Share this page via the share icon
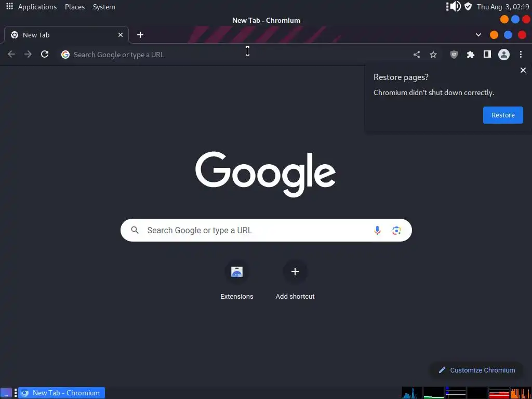The height and width of the screenshot is (399, 532). (x=417, y=54)
